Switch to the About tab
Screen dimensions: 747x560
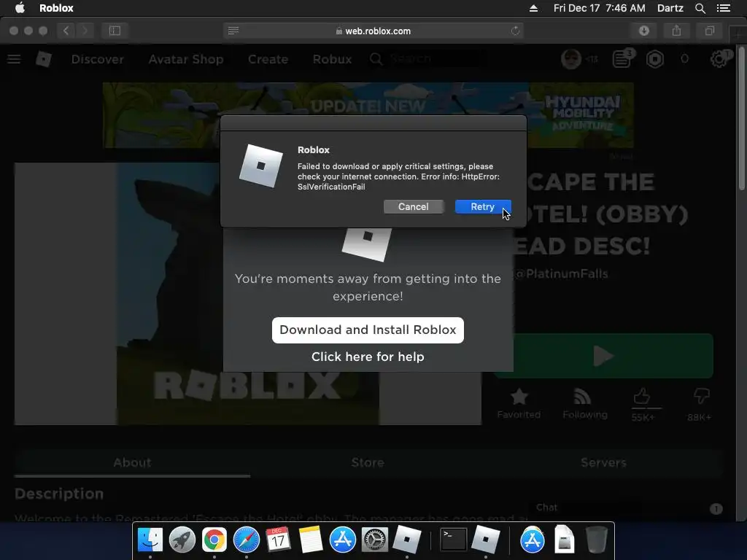[x=133, y=462]
